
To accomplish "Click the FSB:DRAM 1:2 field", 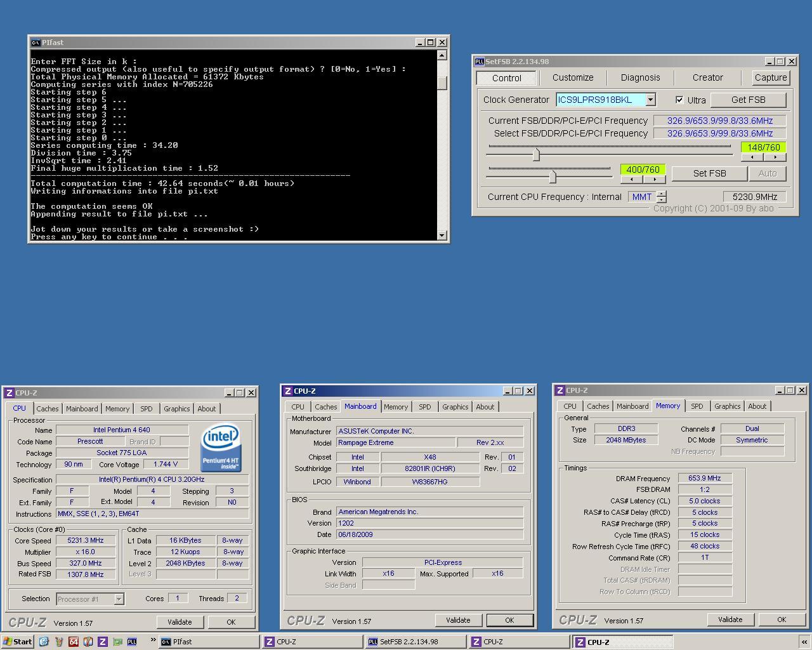I will coord(705,489).
